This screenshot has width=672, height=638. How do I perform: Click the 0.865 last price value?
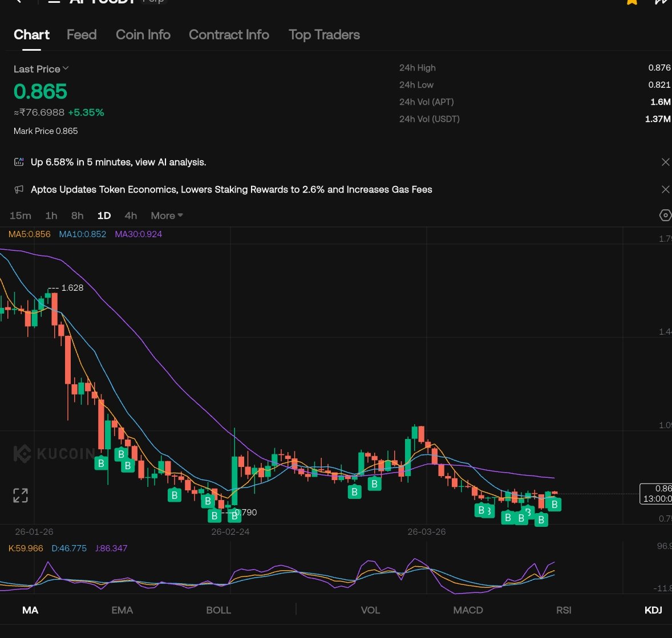41,91
